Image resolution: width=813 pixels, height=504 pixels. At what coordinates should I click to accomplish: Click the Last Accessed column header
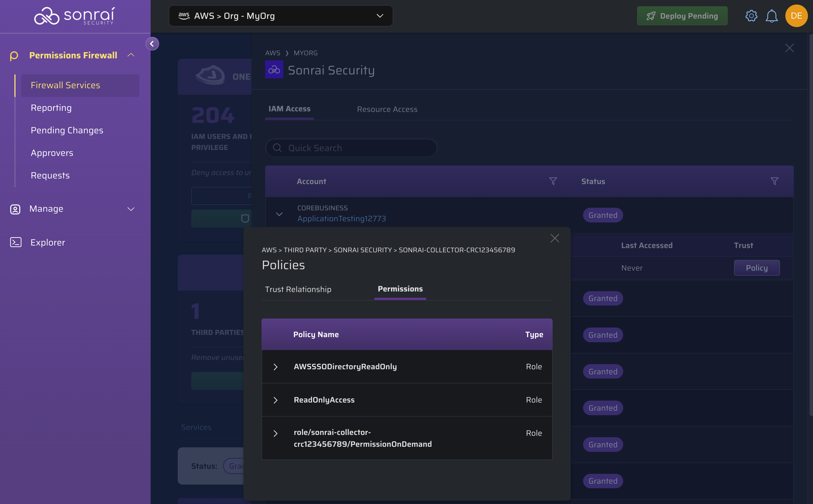coord(647,245)
